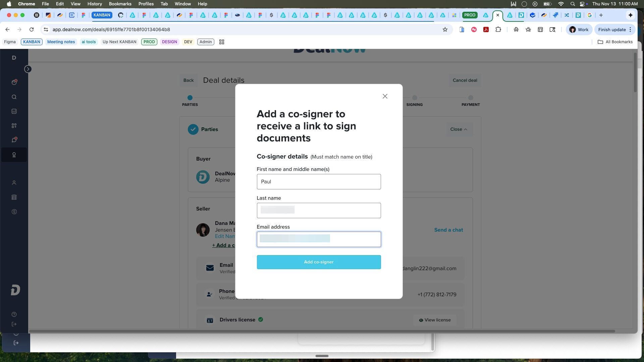Open the dollar payments icon in sidebar
The image size is (644, 362).
[14, 212]
